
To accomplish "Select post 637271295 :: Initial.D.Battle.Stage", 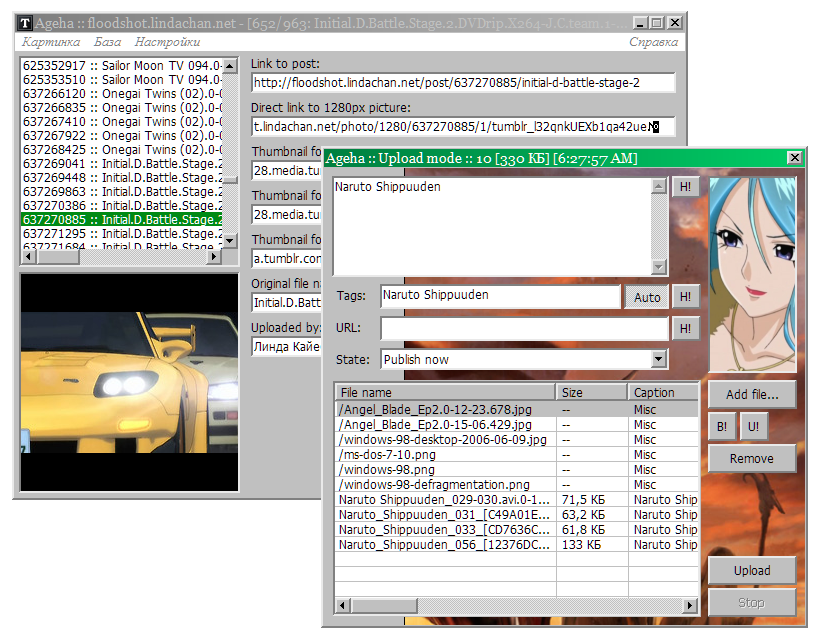I will coord(122,234).
